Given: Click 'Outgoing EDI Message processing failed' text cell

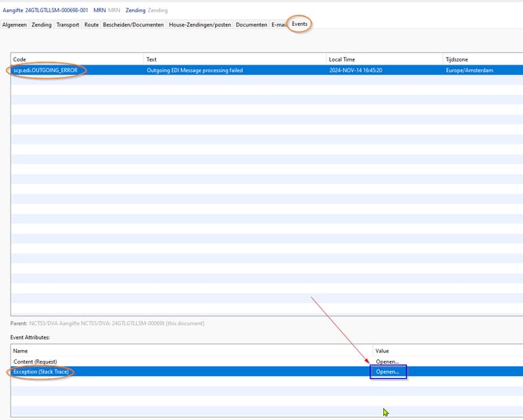Looking at the screenshot, I should 195,71.
